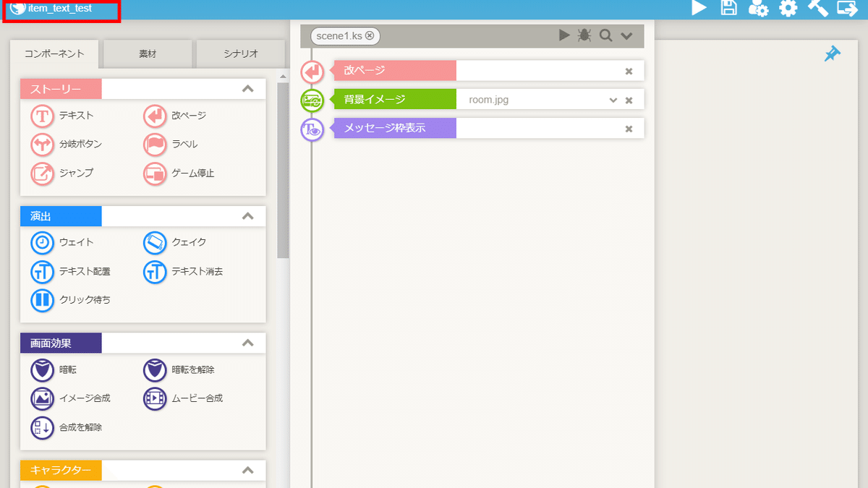Add the ムービー合成 component
The height and width of the screenshot is (488, 868).
click(184, 398)
